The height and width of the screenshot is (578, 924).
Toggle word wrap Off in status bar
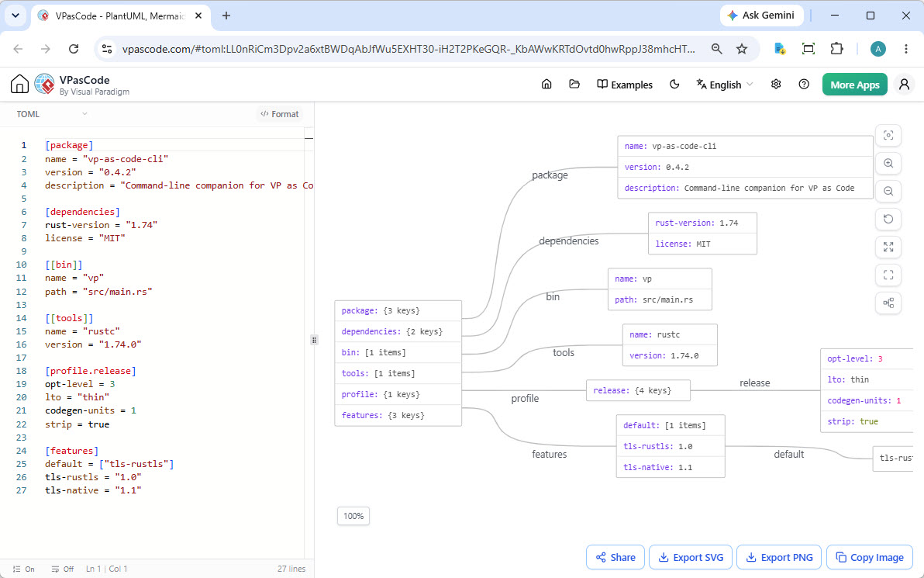(x=63, y=569)
